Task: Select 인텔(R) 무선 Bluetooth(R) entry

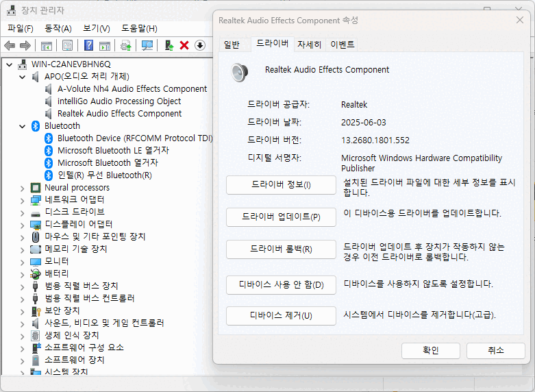Action: click(105, 175)
